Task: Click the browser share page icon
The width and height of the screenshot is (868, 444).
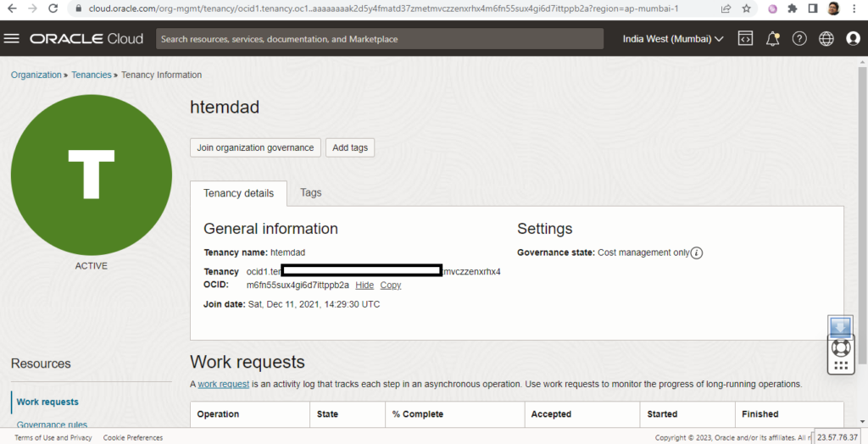Action: 726,8
